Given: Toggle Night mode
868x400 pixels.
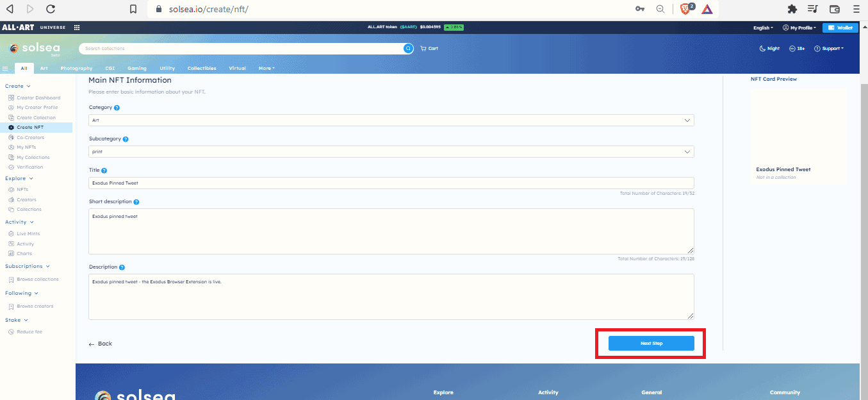Looking at the screenshot, I should pyautogui.click(x=769, y=49).
